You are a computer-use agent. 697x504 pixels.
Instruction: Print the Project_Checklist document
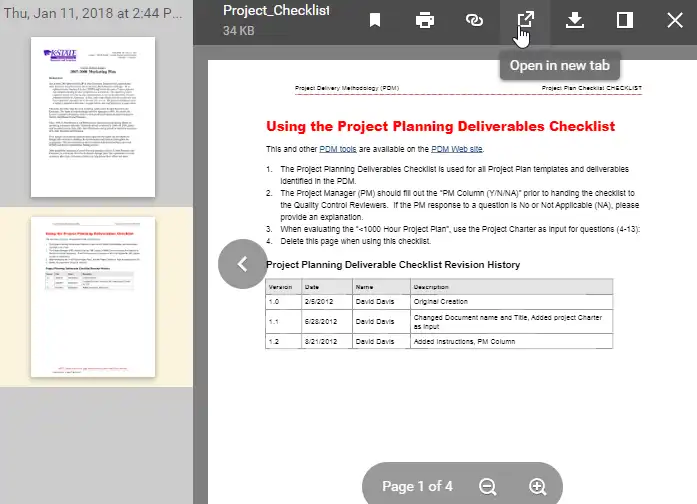(425, 20)
